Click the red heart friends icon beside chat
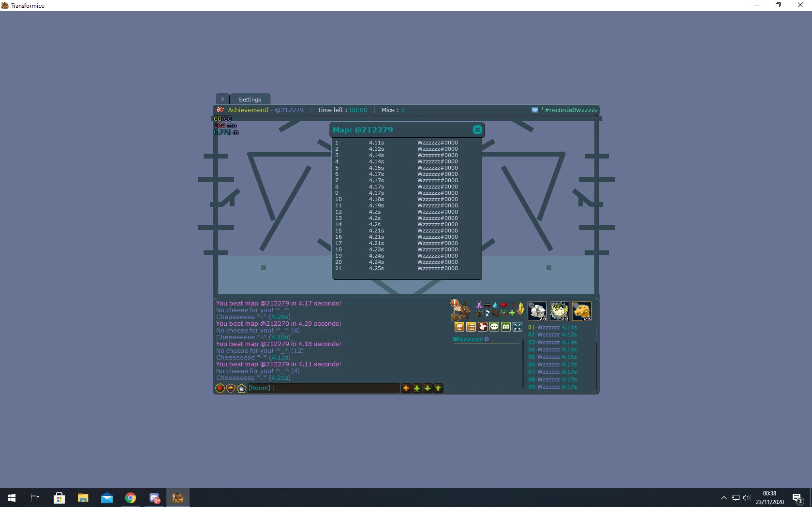The image size is (812, 507). [x=220, y=388]
